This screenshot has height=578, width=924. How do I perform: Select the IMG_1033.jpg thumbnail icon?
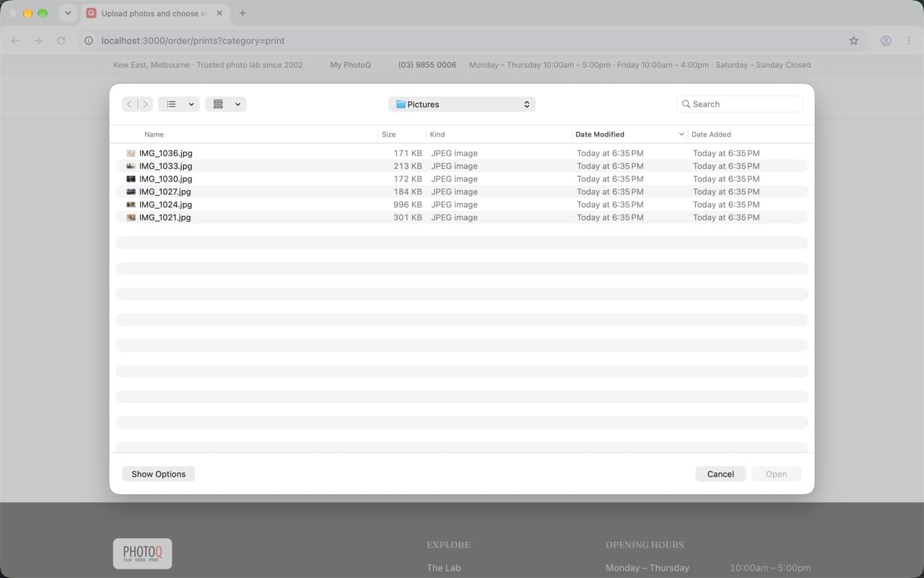[131, 166]
